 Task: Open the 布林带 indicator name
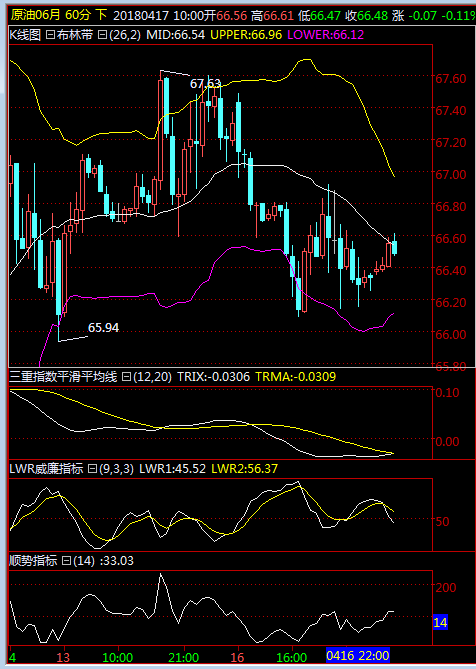click(x=75, y=35)
